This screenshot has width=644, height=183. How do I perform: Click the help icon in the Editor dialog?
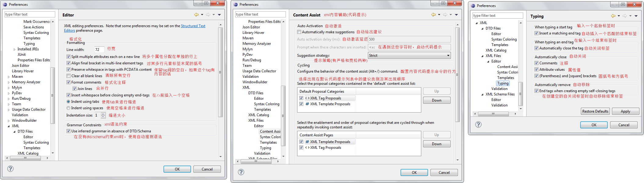(x=10, y=169)
